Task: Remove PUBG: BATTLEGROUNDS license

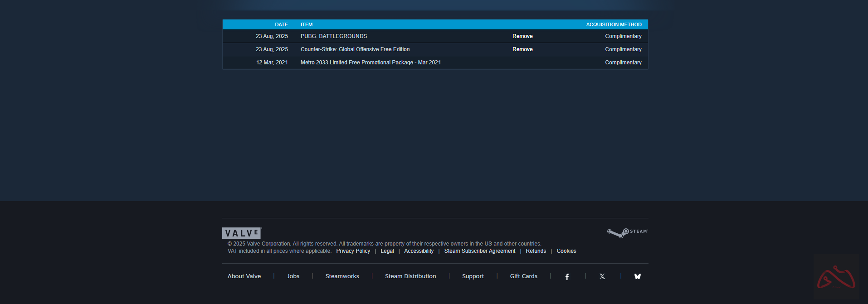Action: pyautogui.click(x=522, y=36)
